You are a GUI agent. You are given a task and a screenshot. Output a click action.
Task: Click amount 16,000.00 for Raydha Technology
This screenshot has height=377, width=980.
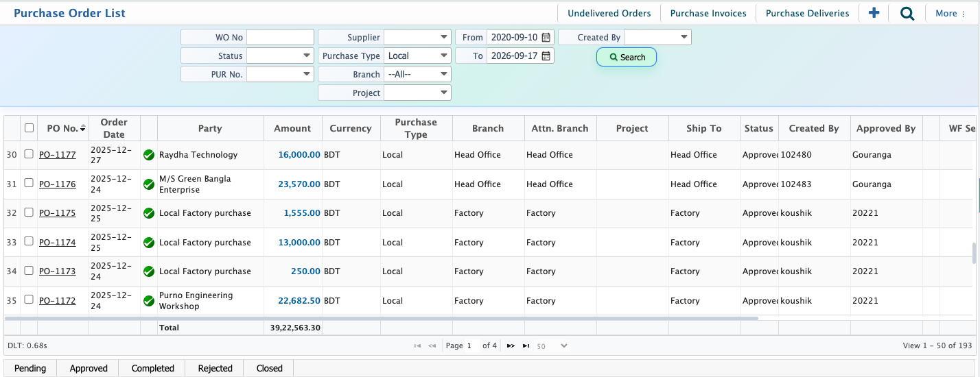click(299, 155)
